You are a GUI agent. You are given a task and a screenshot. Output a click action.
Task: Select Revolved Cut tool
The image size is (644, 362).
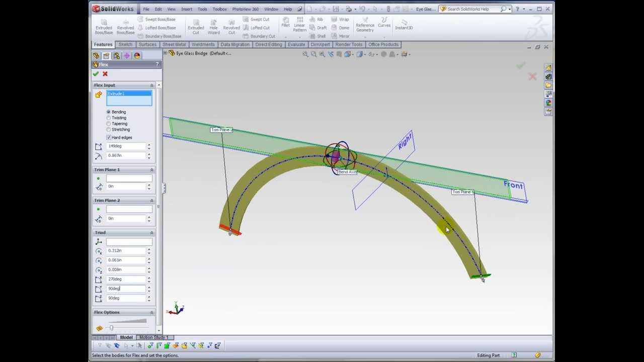231,27
